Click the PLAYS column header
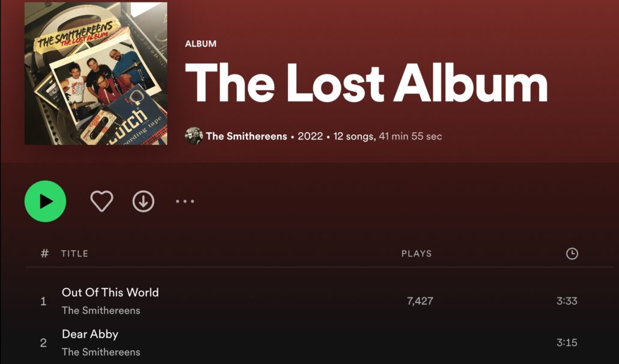Image resolution: width=619 pixels, height=364 pixels. point(416,253)
